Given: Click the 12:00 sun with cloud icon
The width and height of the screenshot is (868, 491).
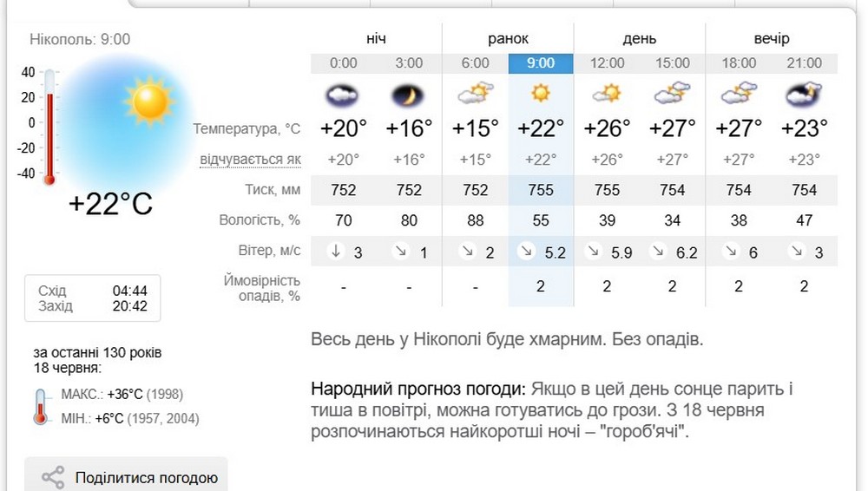Looking at the screenshot, I should click(x=607, y=94).
